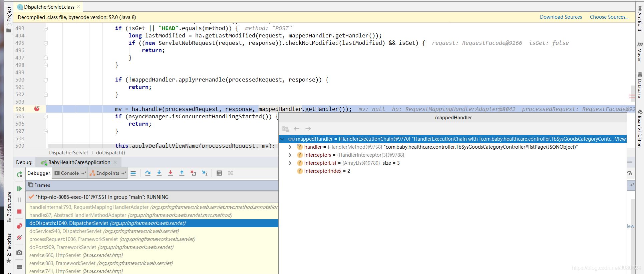Open the View Breakpoints icon
The height and width of the screenshot is (274, 644).
point(19,226)
